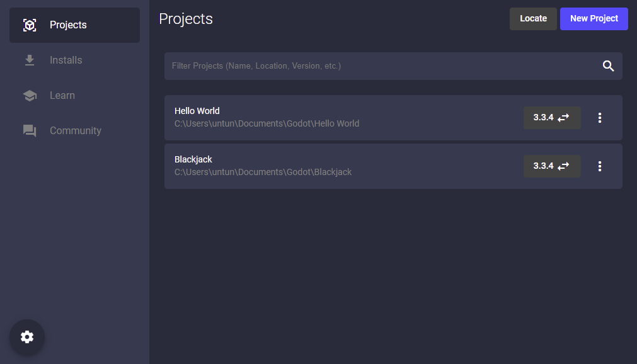Image resolution: width=637 pixels, height=364 pixels.
Task: Open the Learn section
Action: [x=75, y=96]
